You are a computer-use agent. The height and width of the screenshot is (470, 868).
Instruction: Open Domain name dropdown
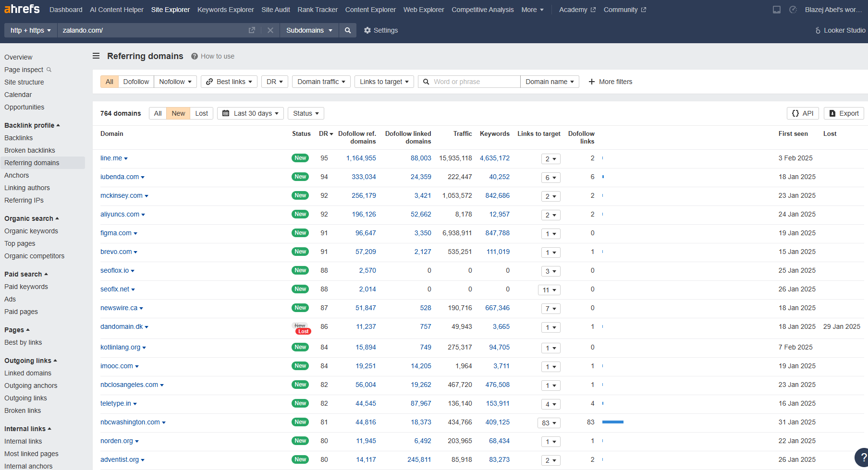click(x=550, y=82)
